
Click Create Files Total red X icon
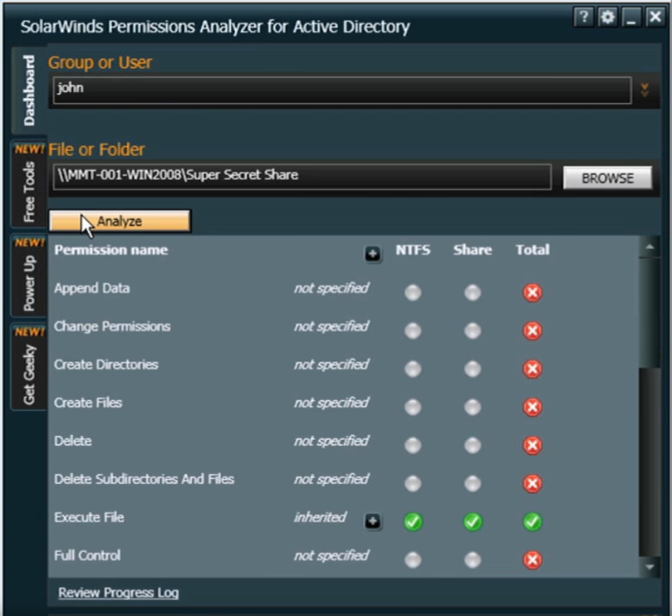[532, 407]
